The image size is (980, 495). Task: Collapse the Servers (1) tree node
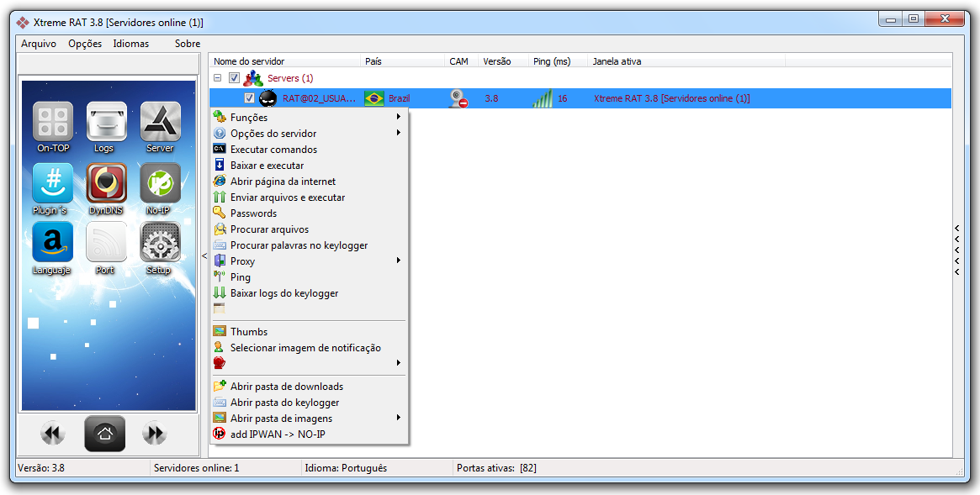coord(218,78)
